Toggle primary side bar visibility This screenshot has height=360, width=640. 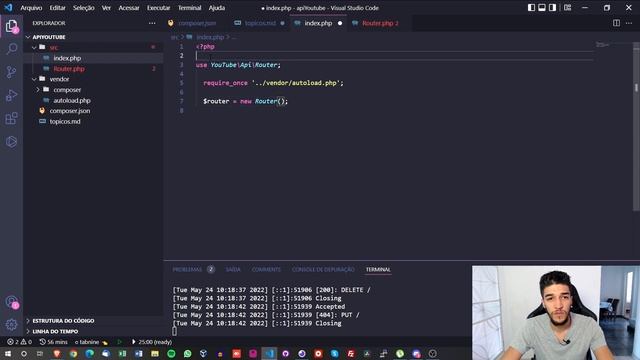[531, 8]
